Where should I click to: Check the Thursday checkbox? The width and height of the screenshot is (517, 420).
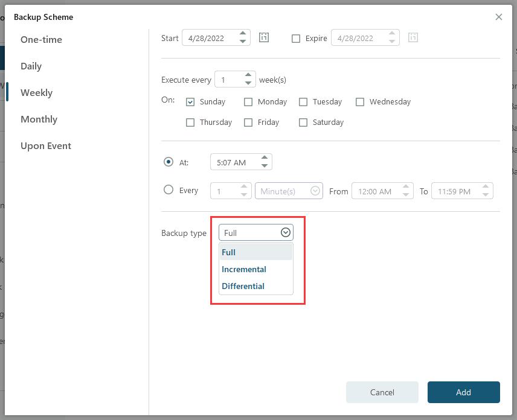pyautogui.click(x=190, y=122)
